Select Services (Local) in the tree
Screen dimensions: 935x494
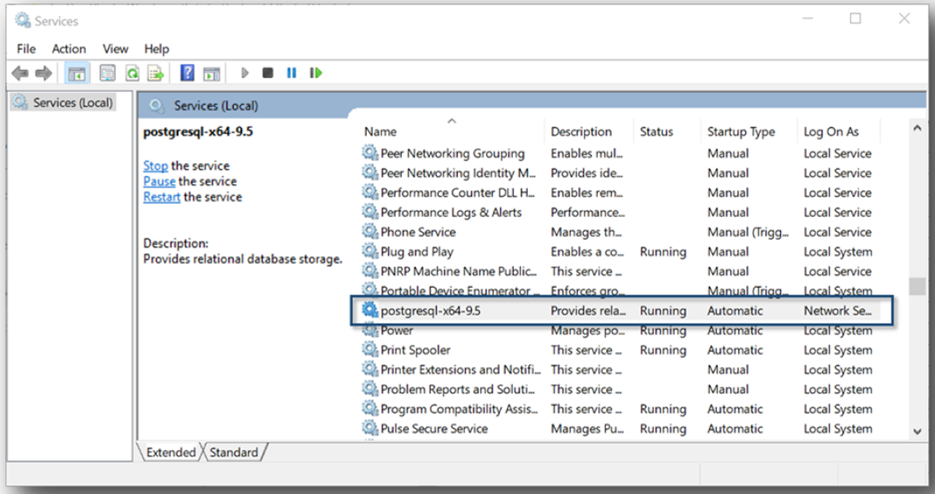[x=72, y=102]
